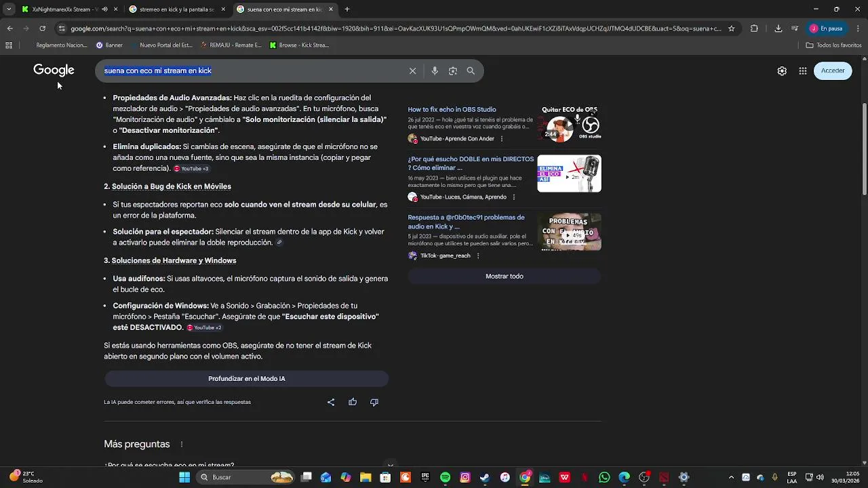Search by image with Google Lens
868x488 pixels.
453,70
